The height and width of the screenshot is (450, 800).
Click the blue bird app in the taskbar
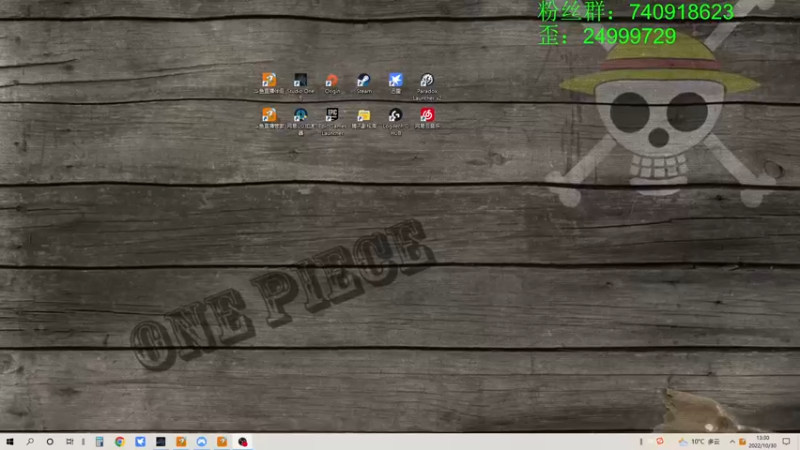tap(140, 442)
